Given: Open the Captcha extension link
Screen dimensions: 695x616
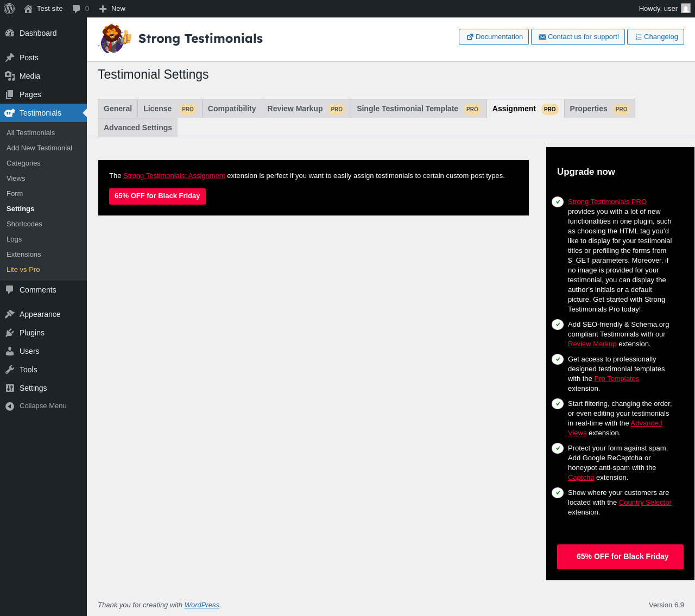Looking at the screenshot, I should pyautogui.click(x=581, y=478).
